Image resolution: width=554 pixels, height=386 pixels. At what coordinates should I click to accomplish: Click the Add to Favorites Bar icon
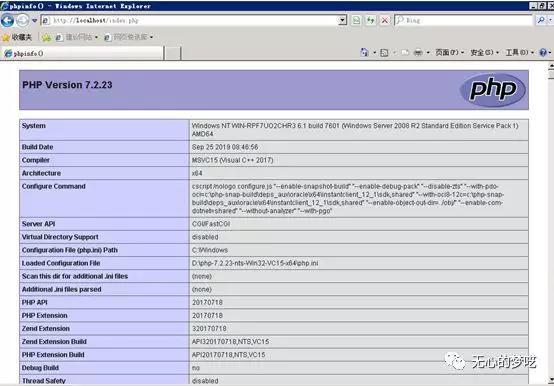click(46, 37)
